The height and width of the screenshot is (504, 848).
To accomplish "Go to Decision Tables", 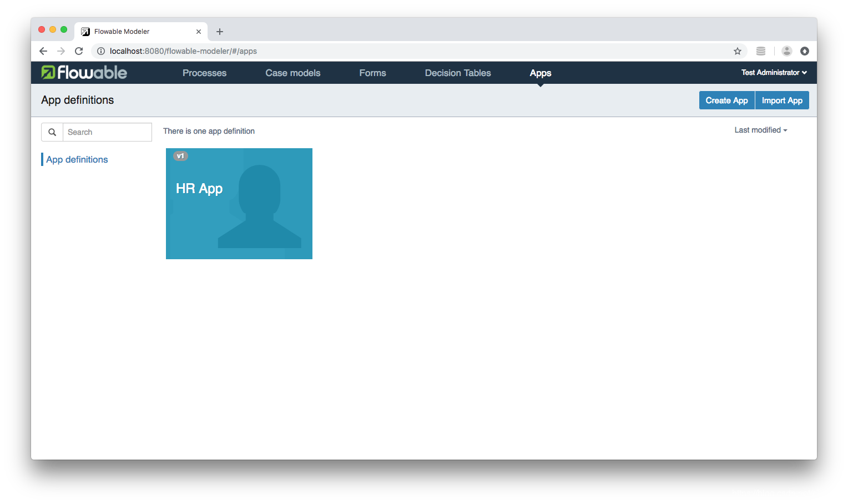I will [x=458, y=73].
